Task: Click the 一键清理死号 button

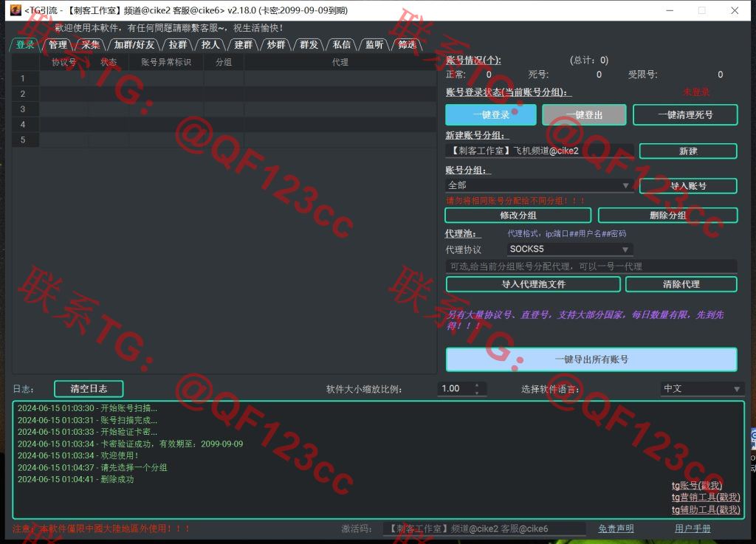Action: [x=685, y=114]
